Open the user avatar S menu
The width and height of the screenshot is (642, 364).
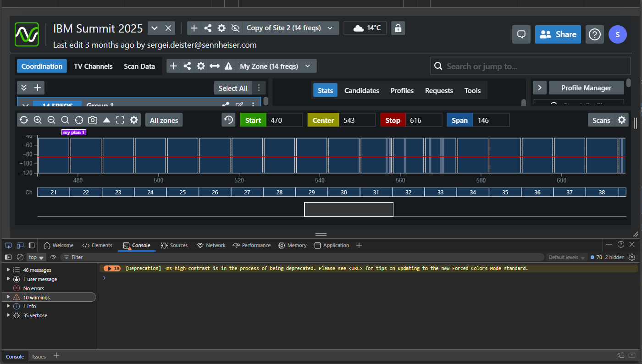[618, 34]
